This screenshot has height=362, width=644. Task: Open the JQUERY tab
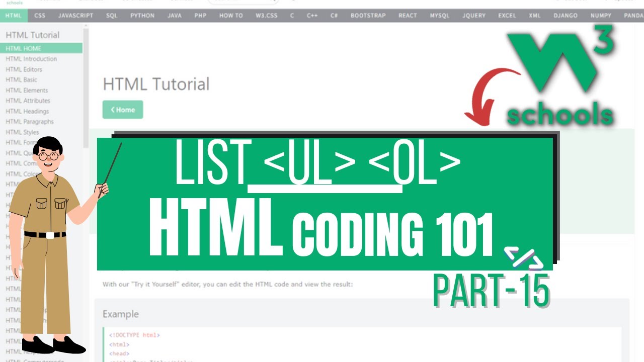pyautogui.click(x=473, y=16)
